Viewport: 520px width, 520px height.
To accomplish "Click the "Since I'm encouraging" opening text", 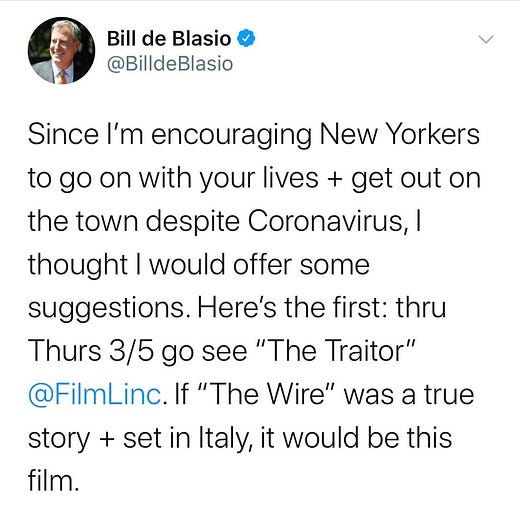I will pos(170,135).
